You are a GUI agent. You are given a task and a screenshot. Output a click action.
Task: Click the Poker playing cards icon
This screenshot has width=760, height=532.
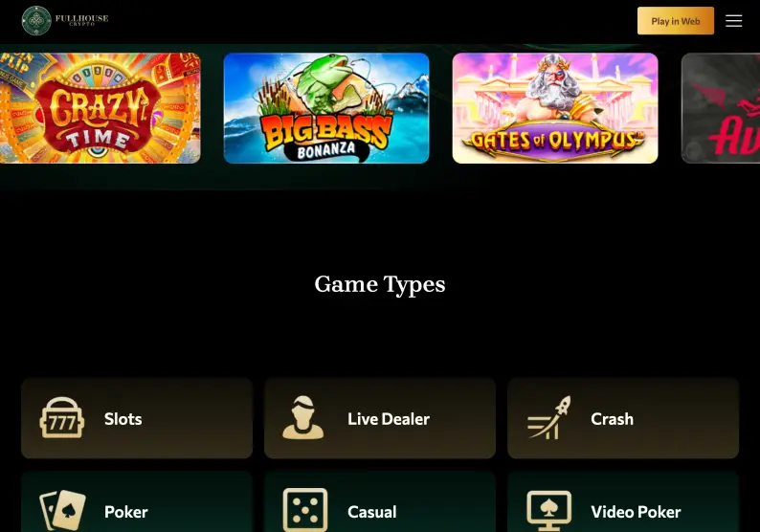62,510
